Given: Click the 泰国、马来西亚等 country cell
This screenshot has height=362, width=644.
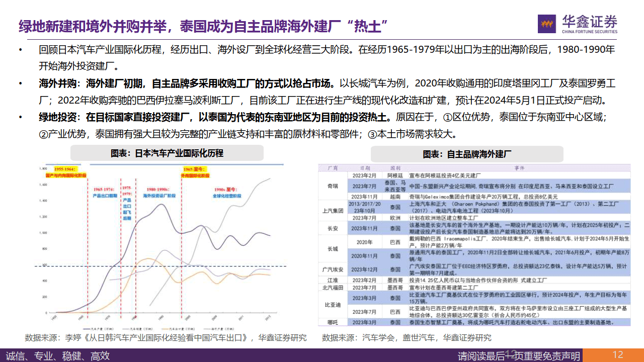Looking at the screenshot, I should [x=395, y=186].
